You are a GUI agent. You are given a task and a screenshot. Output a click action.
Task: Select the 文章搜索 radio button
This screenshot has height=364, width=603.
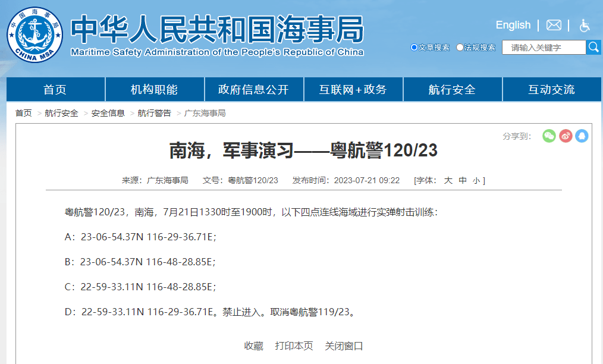pos(414,48)
